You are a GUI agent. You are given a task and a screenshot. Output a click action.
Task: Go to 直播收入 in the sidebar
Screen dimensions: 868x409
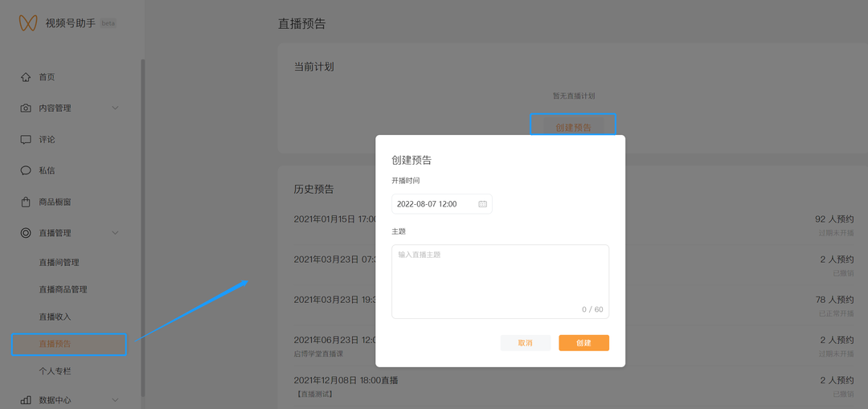55,317
